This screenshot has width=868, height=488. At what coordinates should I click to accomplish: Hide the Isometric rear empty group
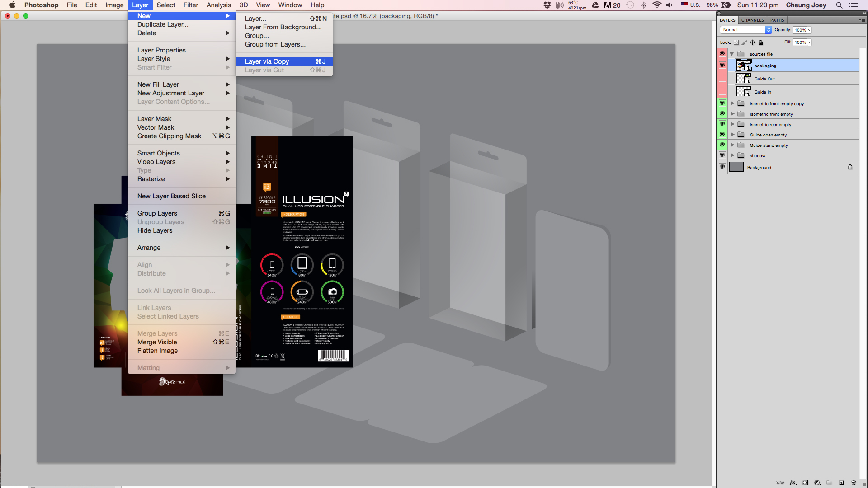click(722, 124)
